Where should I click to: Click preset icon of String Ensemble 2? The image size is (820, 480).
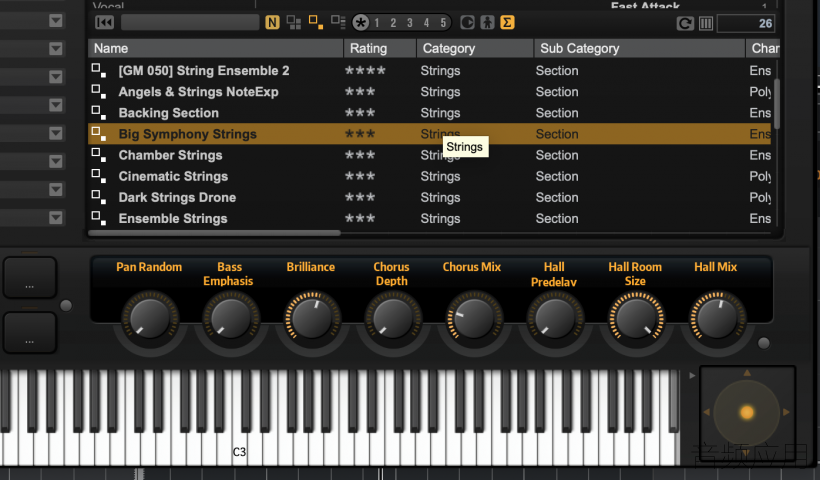98,70
